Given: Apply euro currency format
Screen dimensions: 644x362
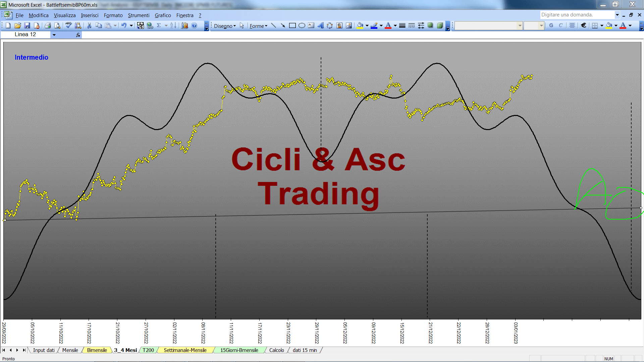Looking at the screenshot, I should pyautogui.click(x=584, y=25).
